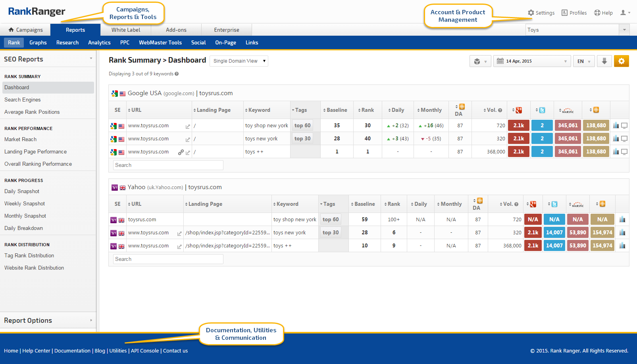This screenshot has height=364, width=637.
Task: Click the Search field under Google USA table
Action: click(x=168, y=165)
